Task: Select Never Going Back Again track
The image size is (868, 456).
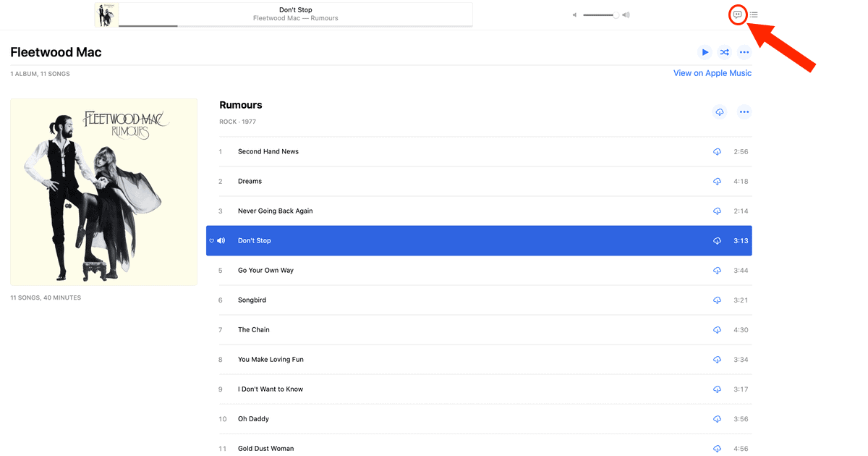Action: coord(485,211)
